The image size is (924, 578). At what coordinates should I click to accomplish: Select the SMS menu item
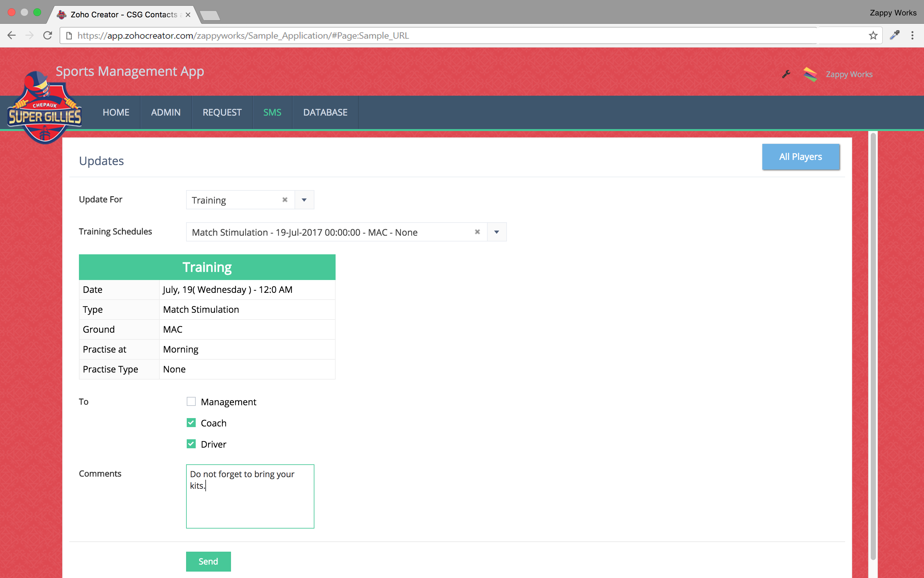point(272,112)
